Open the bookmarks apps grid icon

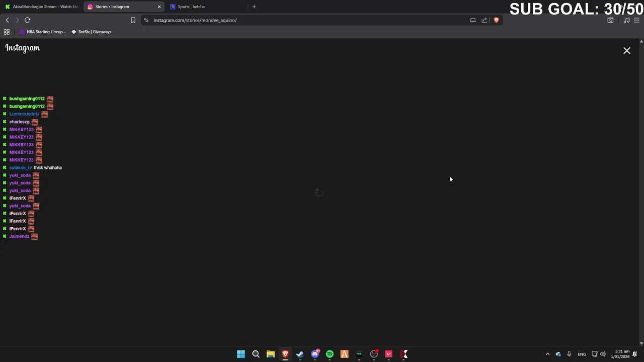coord(7,32)
